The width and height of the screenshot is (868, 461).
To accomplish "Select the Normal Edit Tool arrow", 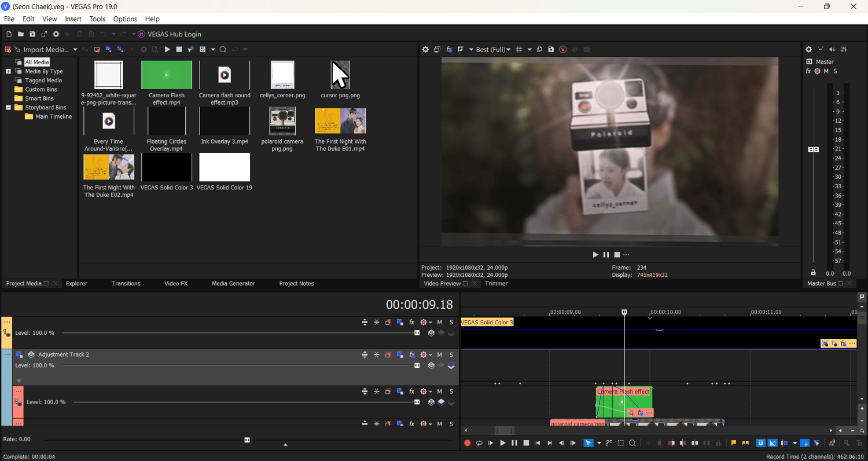I will click(589, 443).
